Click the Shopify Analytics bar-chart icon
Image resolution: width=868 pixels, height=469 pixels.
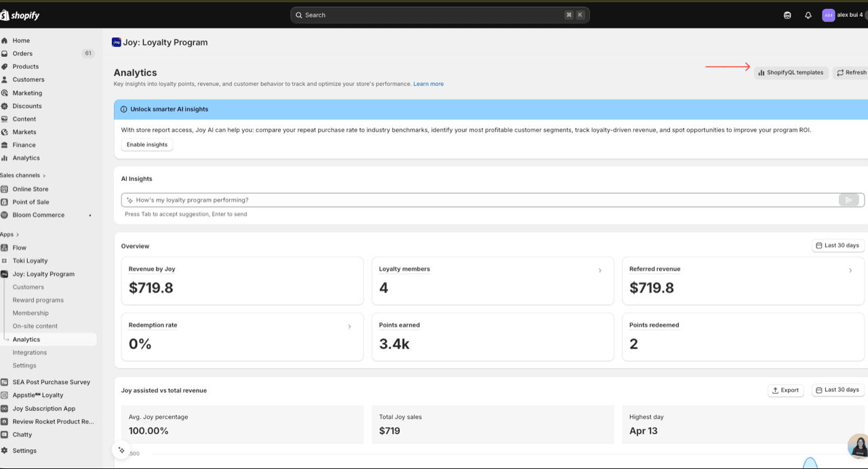(5, 158)
